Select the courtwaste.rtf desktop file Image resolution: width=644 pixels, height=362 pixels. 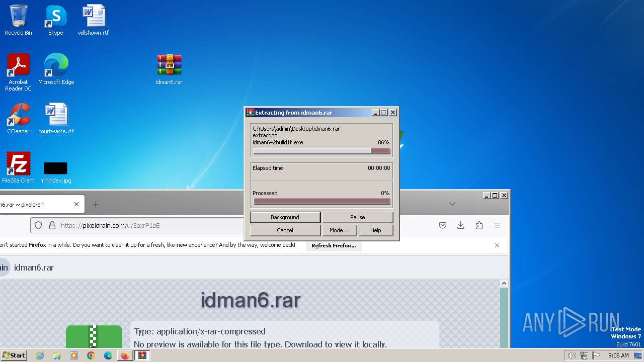(x=56, y=119)
